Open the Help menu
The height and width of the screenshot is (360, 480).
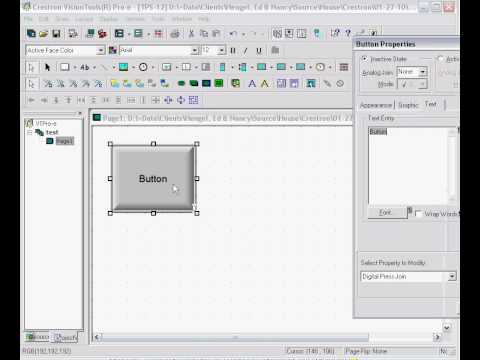tap(204, 19)
